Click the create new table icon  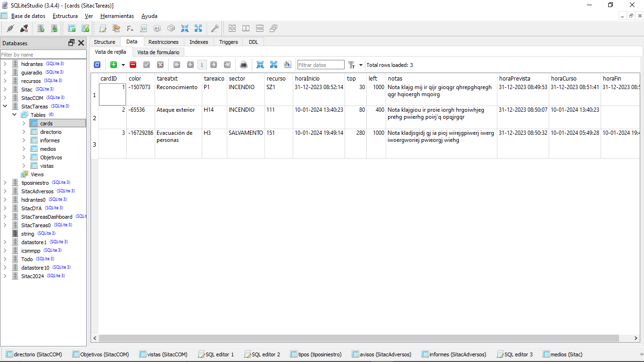pos(72,28)
